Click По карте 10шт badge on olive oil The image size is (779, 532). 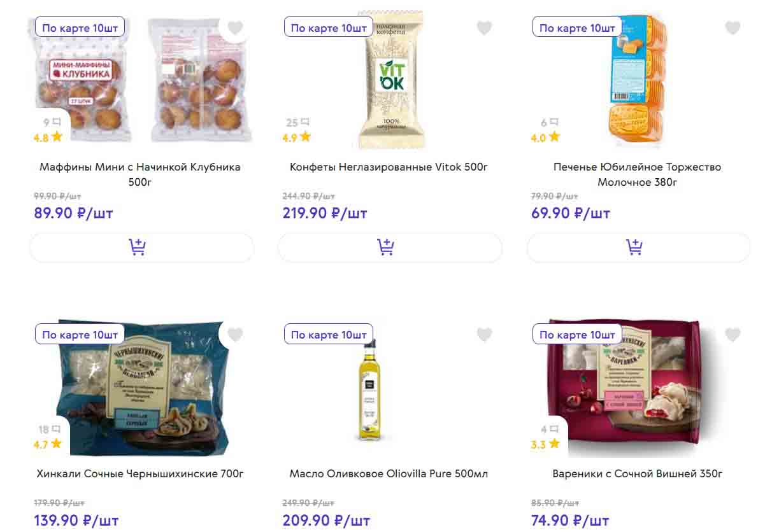click(x=329, y=335)
